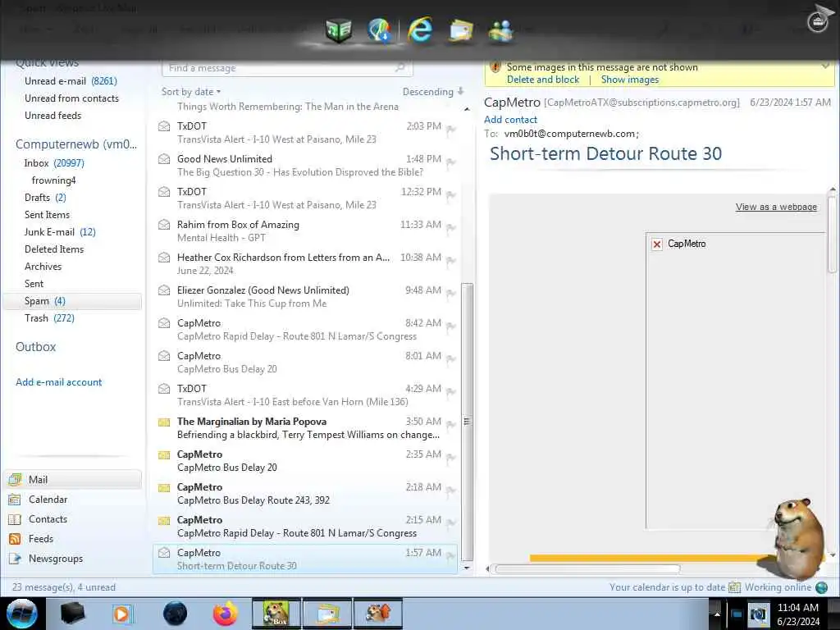
Task: Open the globe download icon in the top dock
Action: click(x=379, y=30)
